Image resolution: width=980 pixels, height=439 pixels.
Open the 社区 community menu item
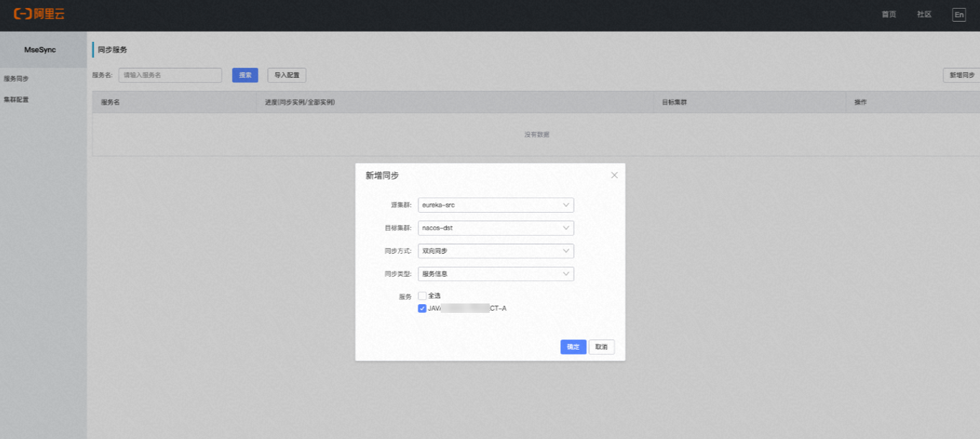point(922,14)
